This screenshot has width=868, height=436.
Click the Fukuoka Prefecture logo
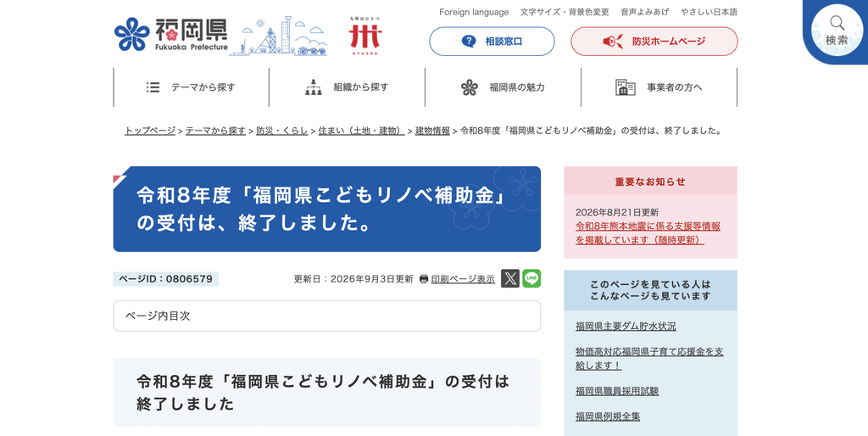171,35
